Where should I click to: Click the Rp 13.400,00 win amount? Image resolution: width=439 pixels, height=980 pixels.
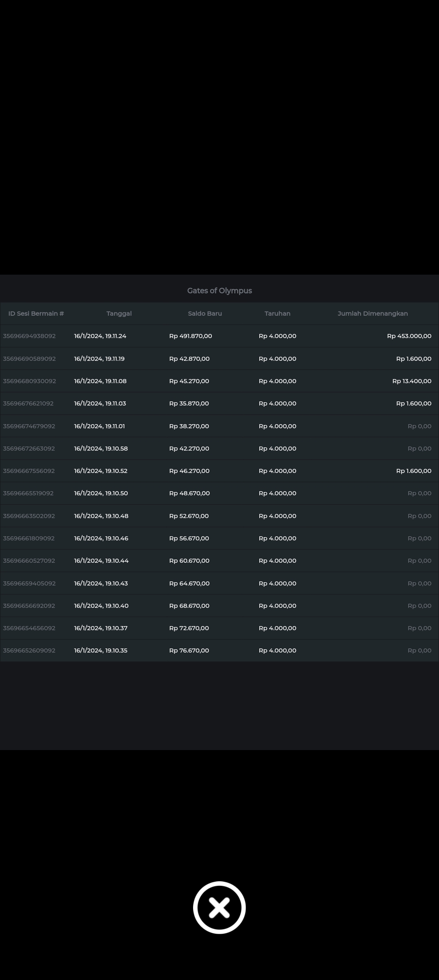point(411,381)
